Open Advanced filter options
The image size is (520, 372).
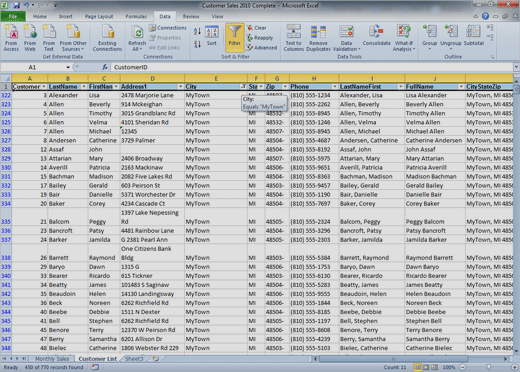262,48
